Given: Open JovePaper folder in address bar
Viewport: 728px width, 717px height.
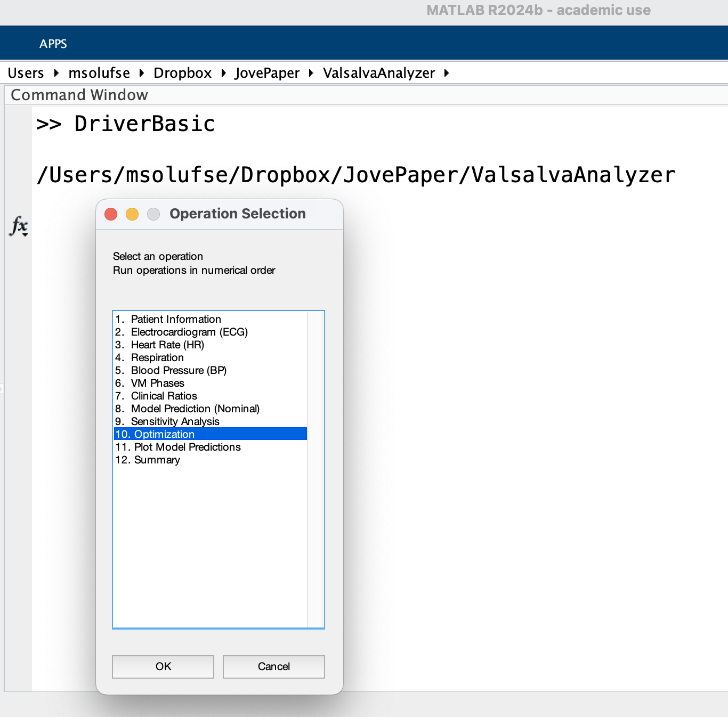Looking at the screenshot, I should click(267, 73).
